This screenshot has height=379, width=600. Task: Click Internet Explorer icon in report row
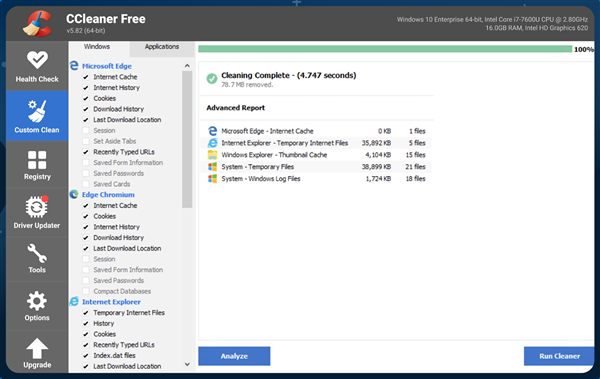212,143
